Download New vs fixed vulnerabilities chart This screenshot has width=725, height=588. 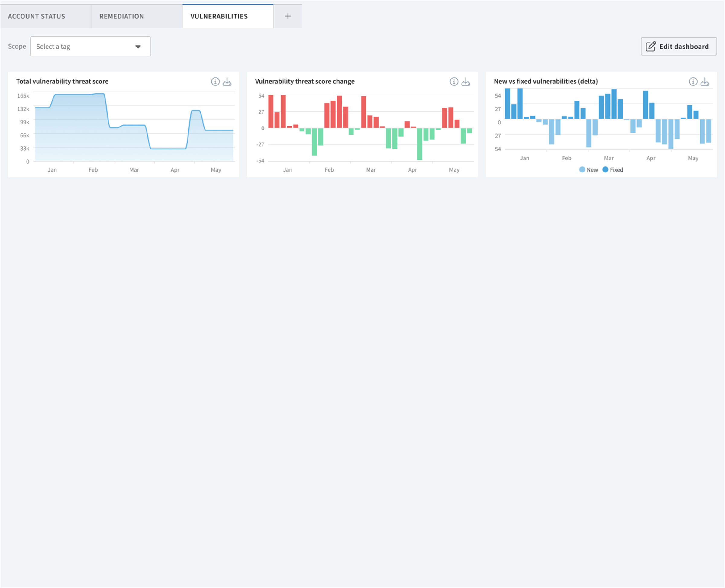tap(705, 82)
